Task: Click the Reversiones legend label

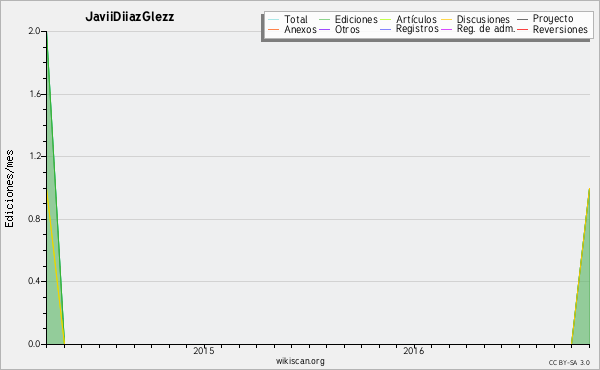Action: pyautogui.click(x=560, y=29)
